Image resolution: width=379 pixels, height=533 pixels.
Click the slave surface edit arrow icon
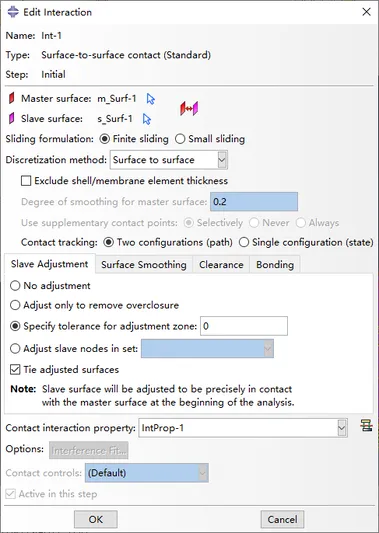click(x=147, y=119)
